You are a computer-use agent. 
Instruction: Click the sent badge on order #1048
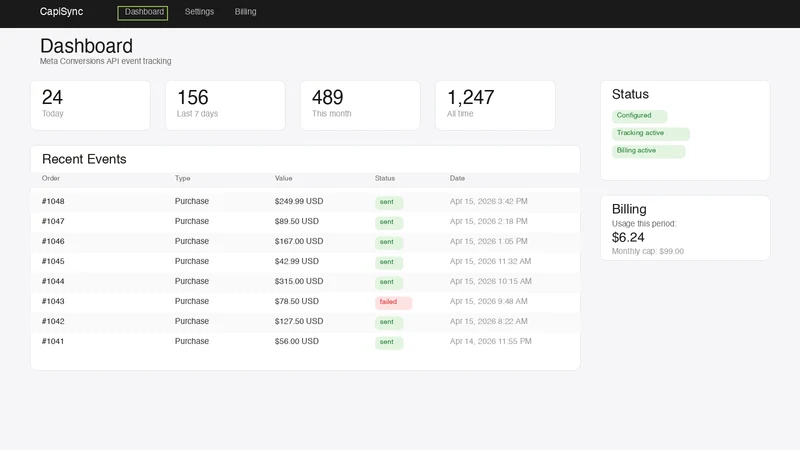point(389,203)
